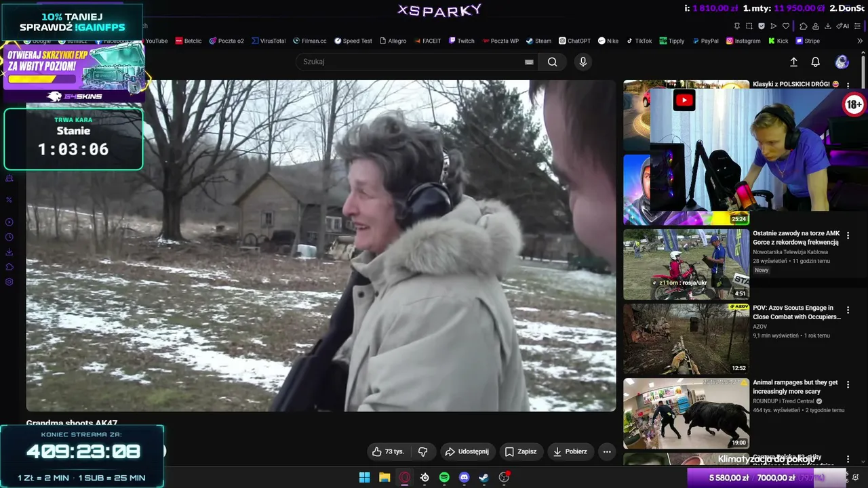Open options menu for Ostatnie zawody video
868x488 pixels.
click(848, 235)
